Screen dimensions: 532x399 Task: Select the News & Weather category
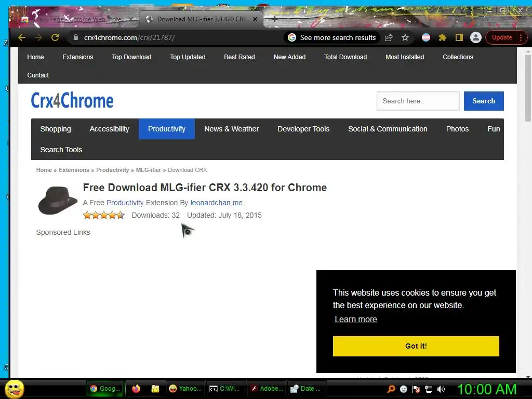pyautogui.click(x=231, y=129)
